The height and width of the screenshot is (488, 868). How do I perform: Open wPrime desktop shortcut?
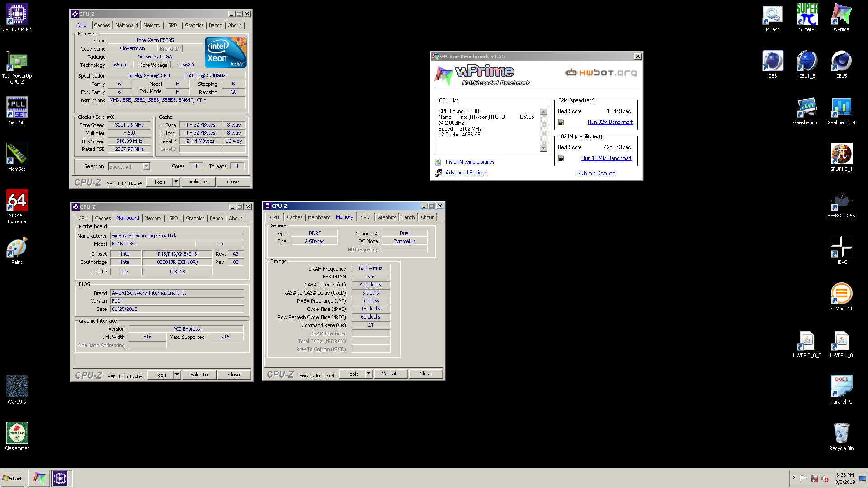click(x=841, y=18)
